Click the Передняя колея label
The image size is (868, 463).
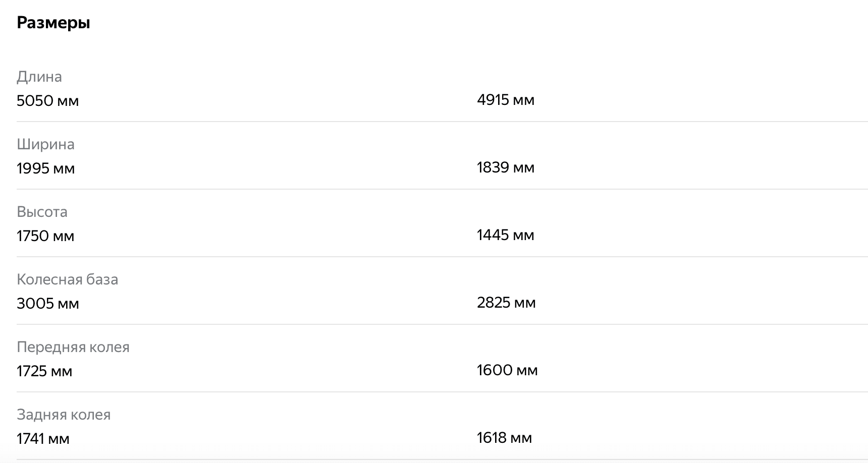pyautogui.click(x=73, y=347)
